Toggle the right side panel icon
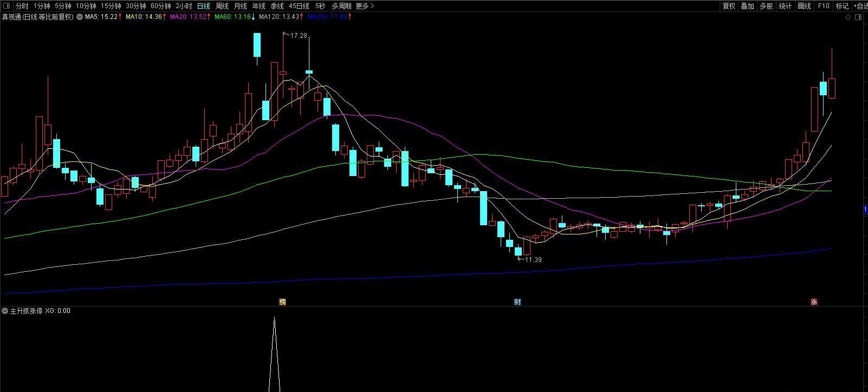Screen dimensions: 868x392 click(x=858, y=17)
